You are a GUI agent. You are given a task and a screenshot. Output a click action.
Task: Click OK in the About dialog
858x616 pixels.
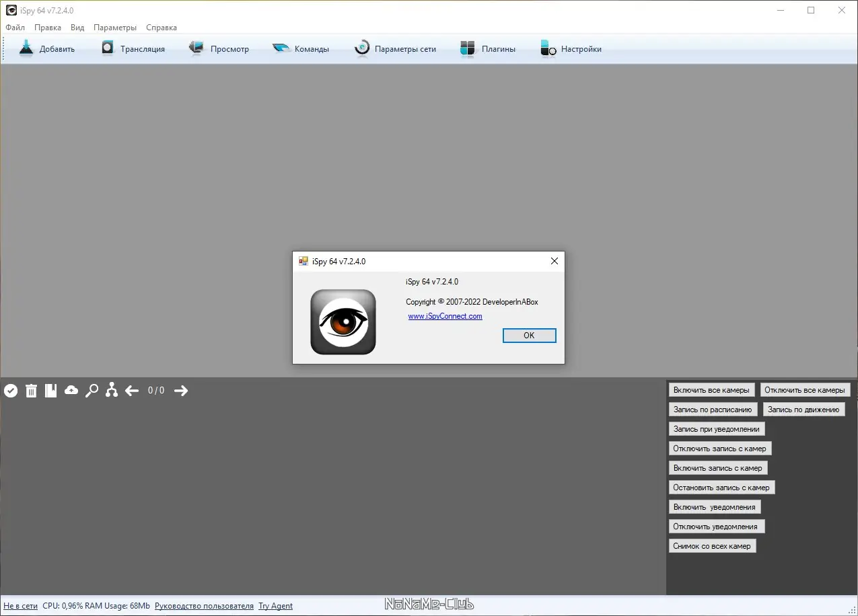pos(530,335)
